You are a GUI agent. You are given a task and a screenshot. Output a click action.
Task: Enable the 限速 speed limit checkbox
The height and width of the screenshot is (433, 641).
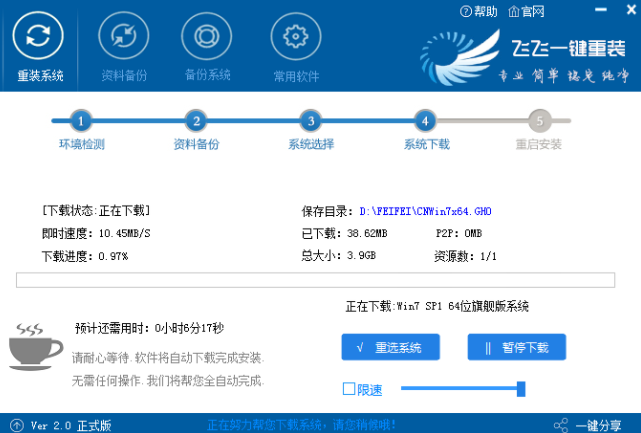click(x=349, y=388)
